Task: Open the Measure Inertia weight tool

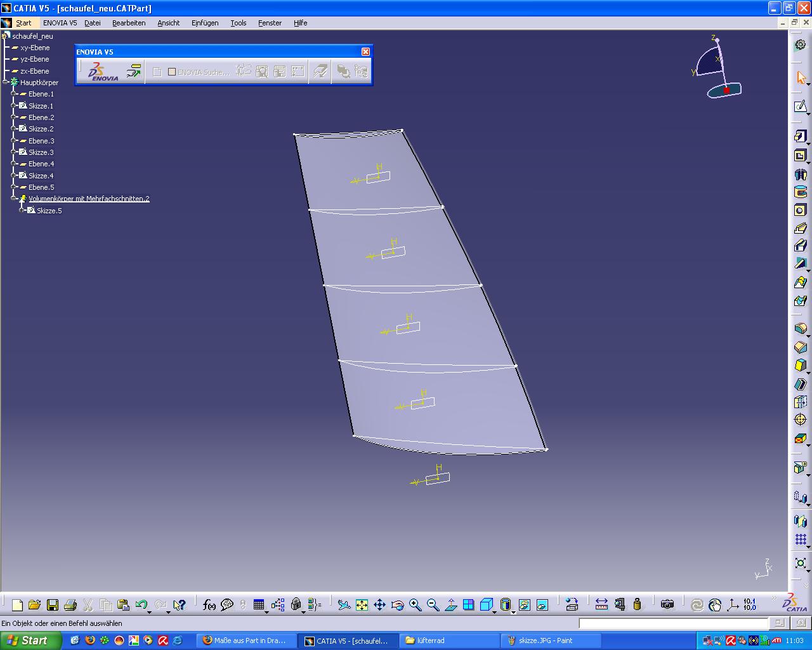Action: pos(637,605)
